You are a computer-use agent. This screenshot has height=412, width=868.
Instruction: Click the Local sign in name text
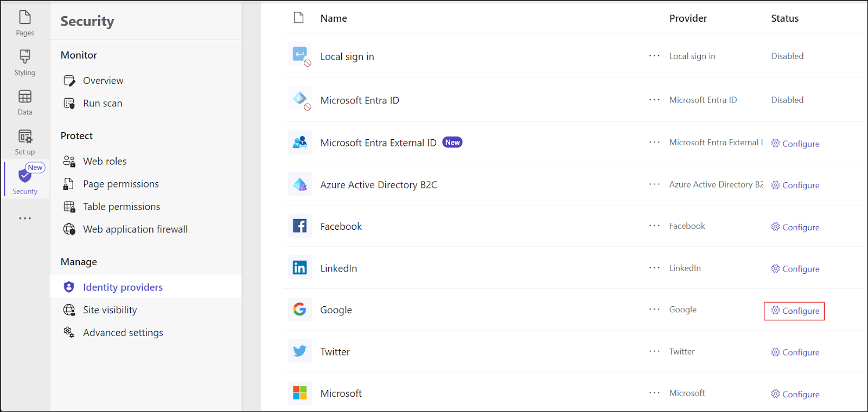coord(347,56)
